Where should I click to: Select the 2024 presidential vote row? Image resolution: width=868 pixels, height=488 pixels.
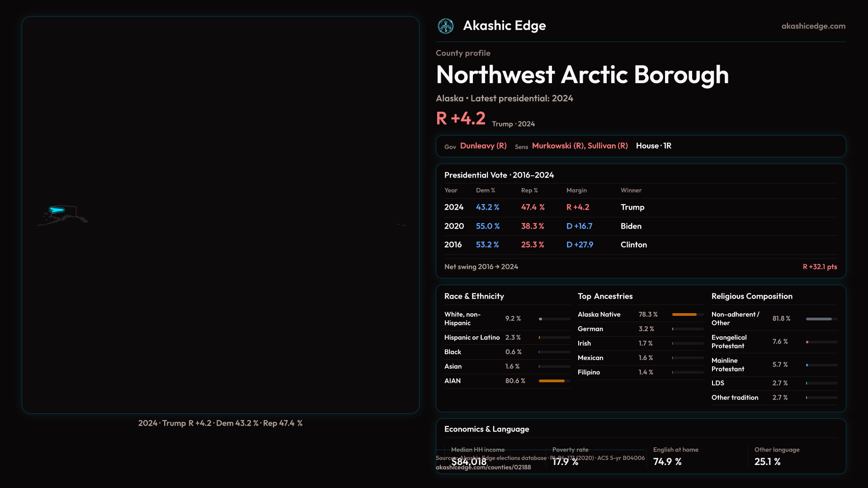[x=641, y=207]
